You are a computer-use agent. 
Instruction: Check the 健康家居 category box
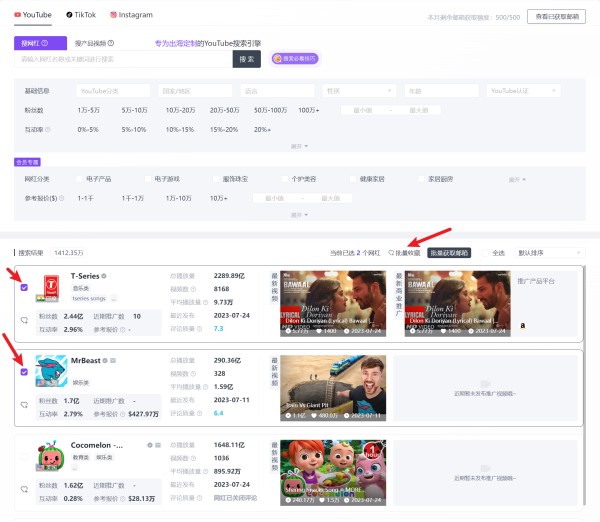[353, 179]
